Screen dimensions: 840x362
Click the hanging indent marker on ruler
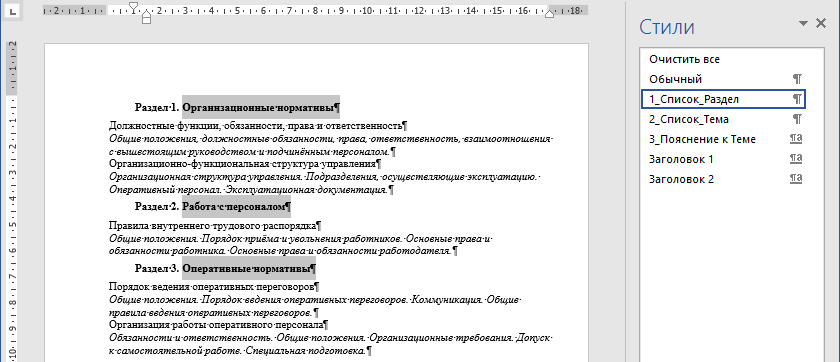pyautogui.click(x=146, y=15)
